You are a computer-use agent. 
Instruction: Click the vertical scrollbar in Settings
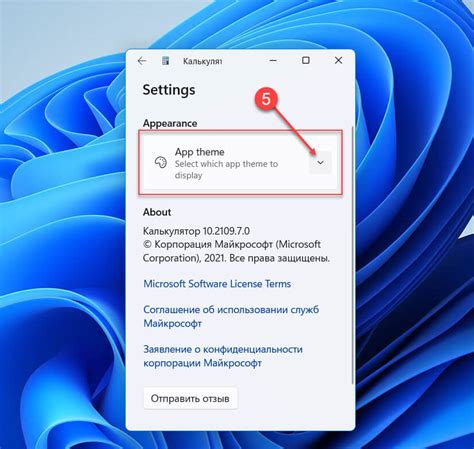click(353, 255)
